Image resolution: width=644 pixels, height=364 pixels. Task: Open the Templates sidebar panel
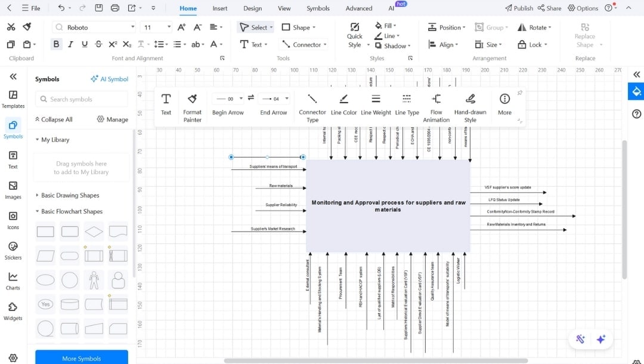click(x=13, y=100)
